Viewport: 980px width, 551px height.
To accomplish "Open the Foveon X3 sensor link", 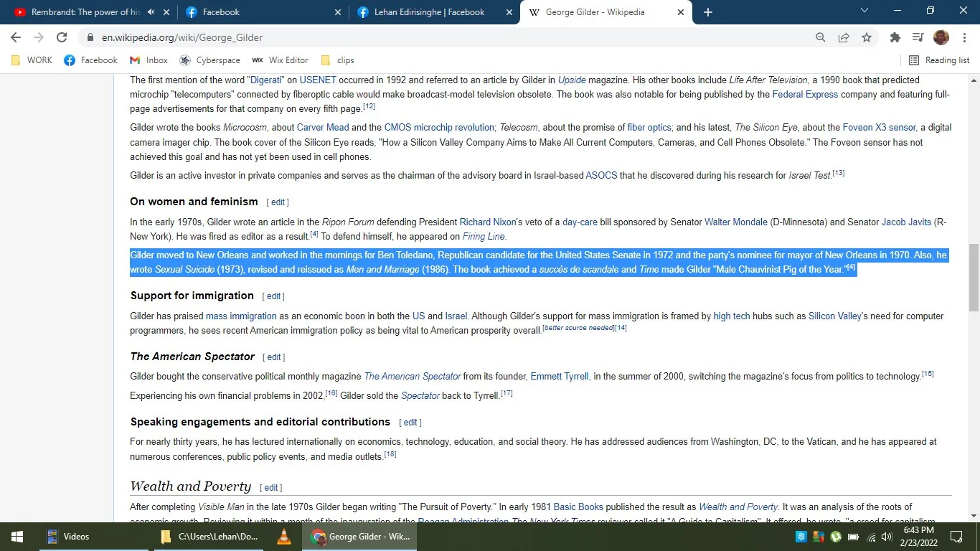I will 879,128.
